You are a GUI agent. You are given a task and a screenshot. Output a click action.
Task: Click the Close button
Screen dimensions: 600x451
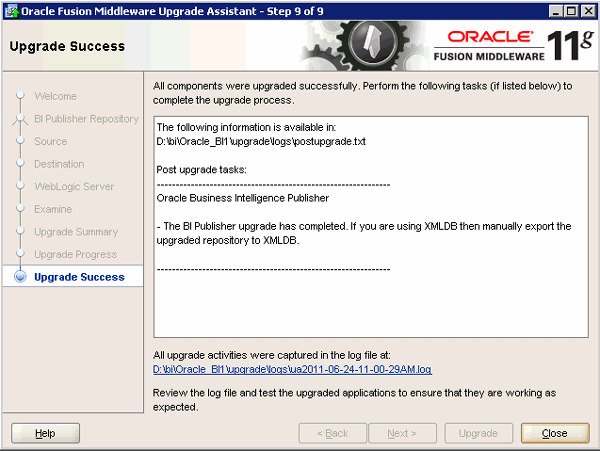555,433
